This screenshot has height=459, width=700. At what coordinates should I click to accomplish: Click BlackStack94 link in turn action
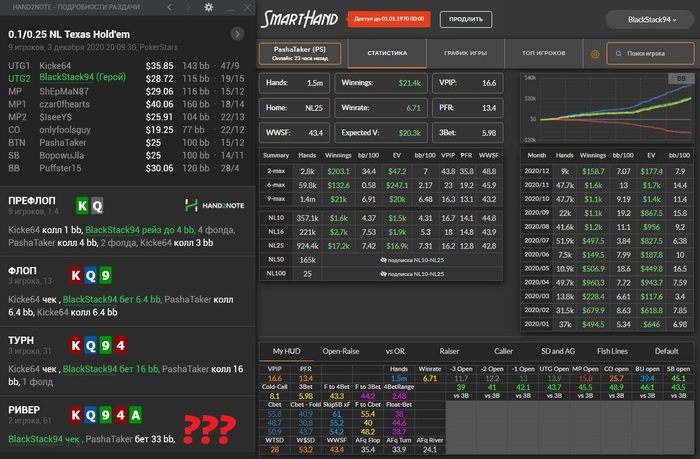[90, 369]
